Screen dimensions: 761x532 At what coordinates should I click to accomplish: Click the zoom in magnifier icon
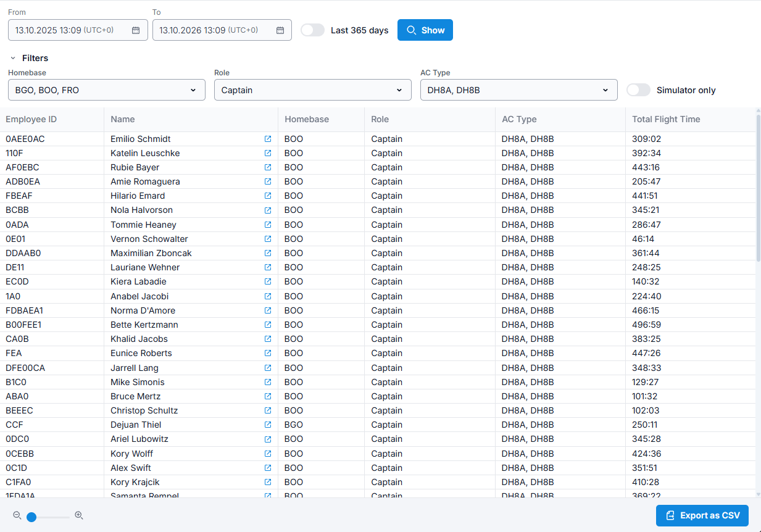click(x=79, y=516)
